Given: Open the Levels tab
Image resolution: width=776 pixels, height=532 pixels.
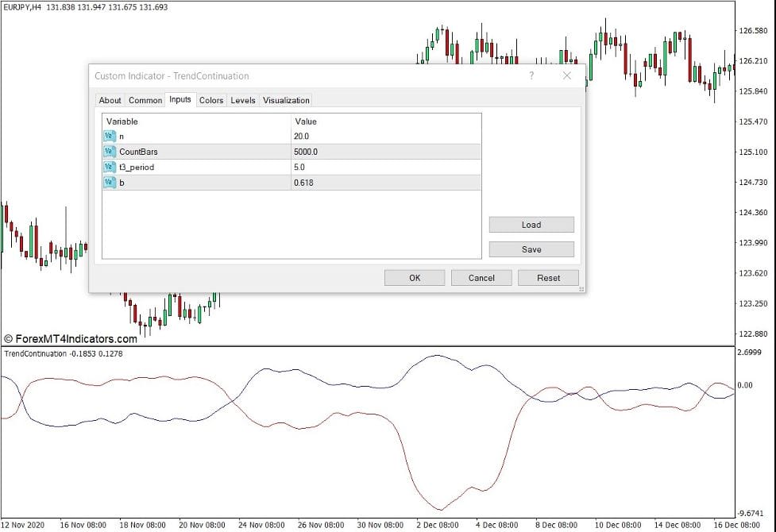Looking at the screenshot, I should 242,100.
